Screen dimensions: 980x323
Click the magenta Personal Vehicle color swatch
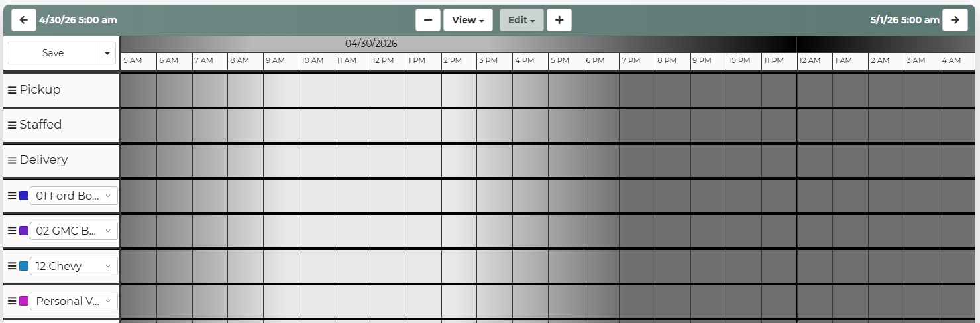(x=24, y=301)
